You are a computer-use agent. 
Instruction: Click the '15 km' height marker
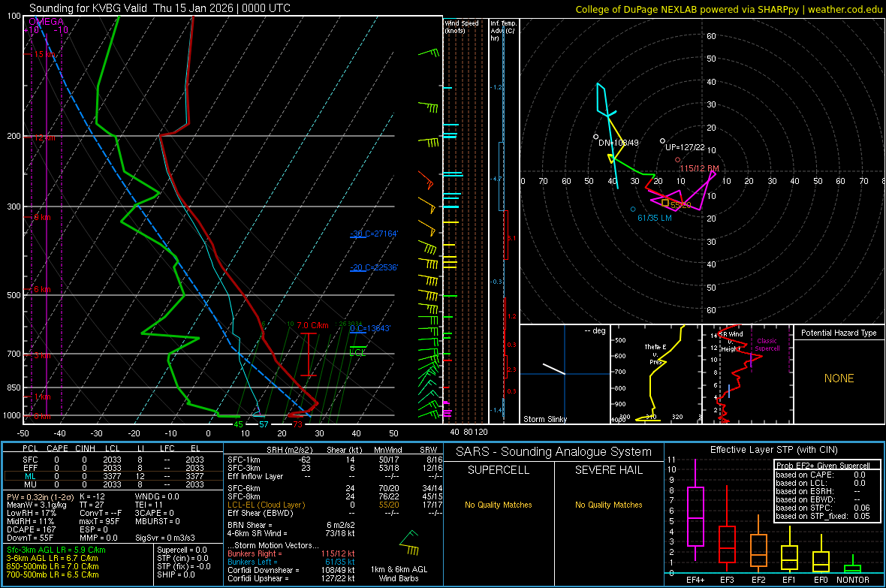click(44, 54)
